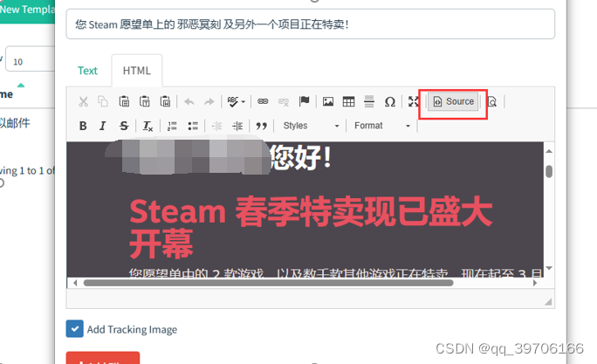This screenshot has width=597, height=364.
Task: Click the red Add Files button
Action: pos(103,358)
